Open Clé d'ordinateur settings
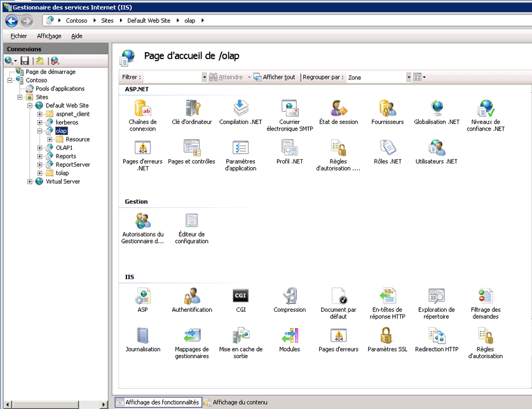532x409 pixels. [191, 108]
